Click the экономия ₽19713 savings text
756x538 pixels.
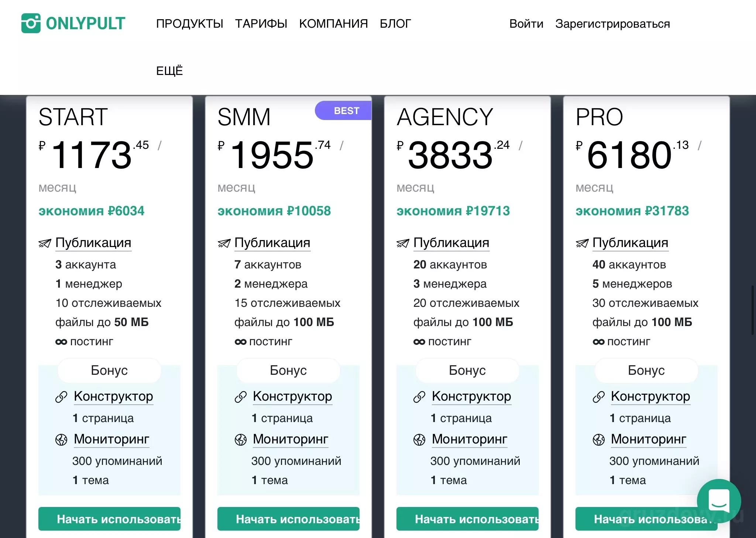click(453, 211)
